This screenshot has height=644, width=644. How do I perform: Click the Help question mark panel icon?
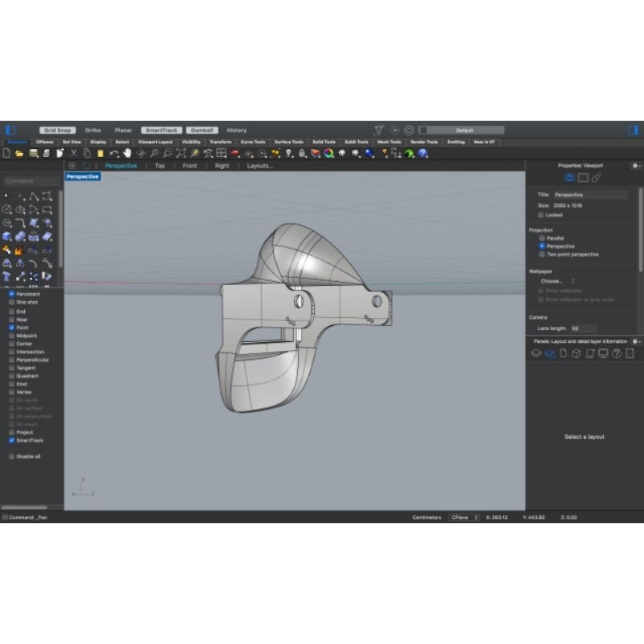(617, 353)
